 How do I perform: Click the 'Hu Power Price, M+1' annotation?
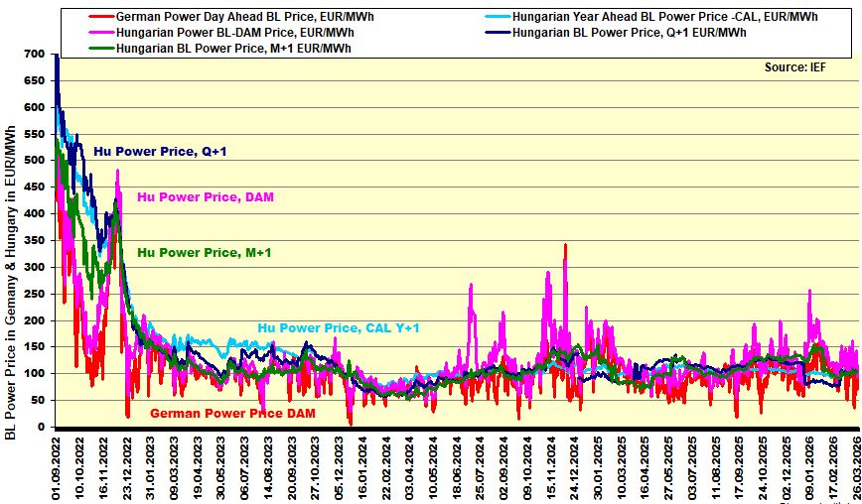[204, 253]
